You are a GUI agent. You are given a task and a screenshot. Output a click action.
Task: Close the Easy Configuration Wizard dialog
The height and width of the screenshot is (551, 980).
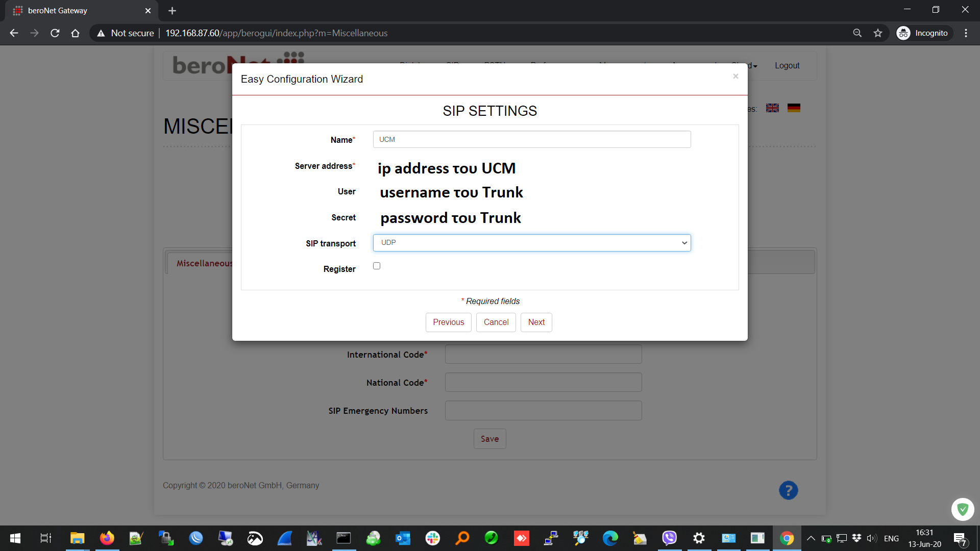coord(736,77)
